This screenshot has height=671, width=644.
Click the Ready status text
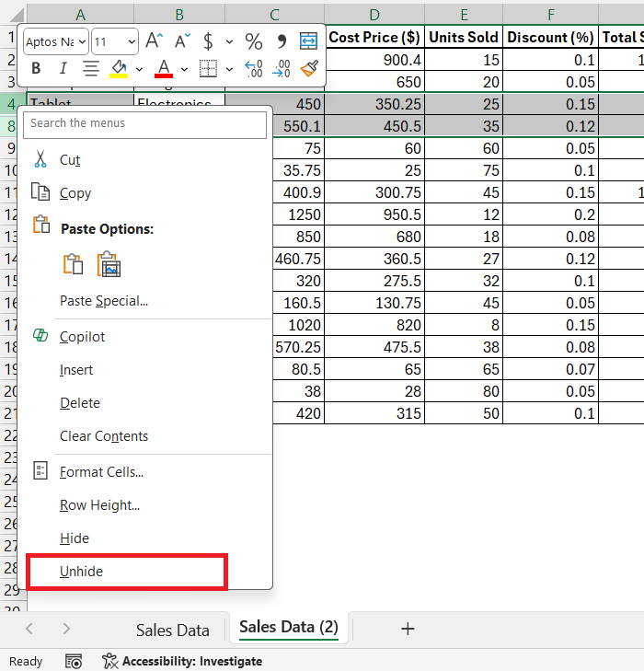(x=26, y=661)
